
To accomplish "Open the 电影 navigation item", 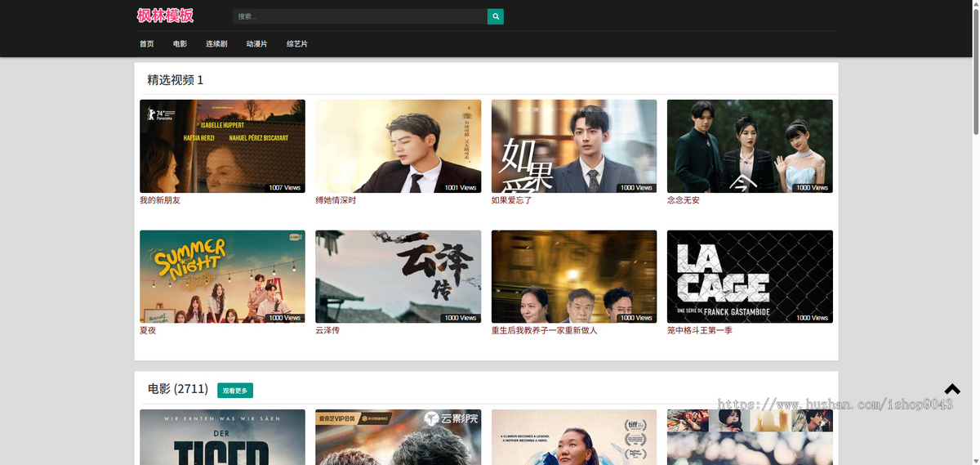I will tap(180, 44).
